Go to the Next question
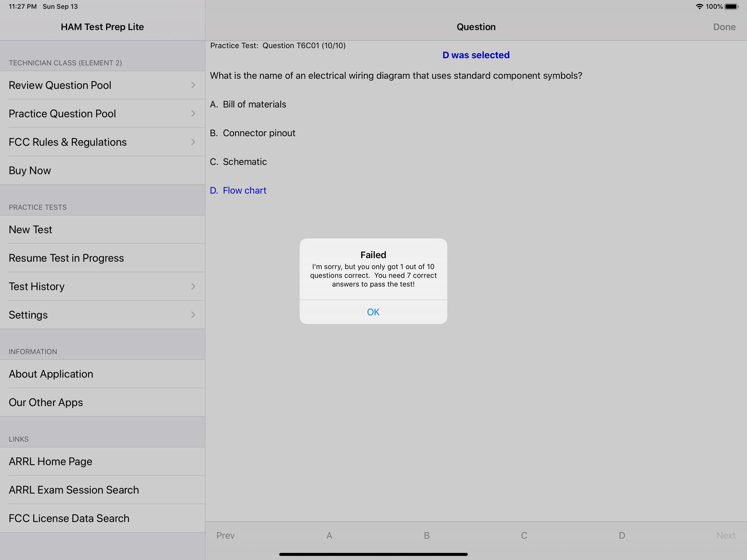 [725, 535]
